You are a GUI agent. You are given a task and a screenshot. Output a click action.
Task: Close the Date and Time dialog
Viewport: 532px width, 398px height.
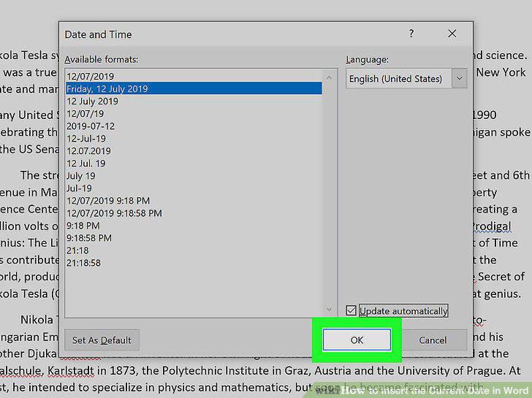click(x=452, y=34)
